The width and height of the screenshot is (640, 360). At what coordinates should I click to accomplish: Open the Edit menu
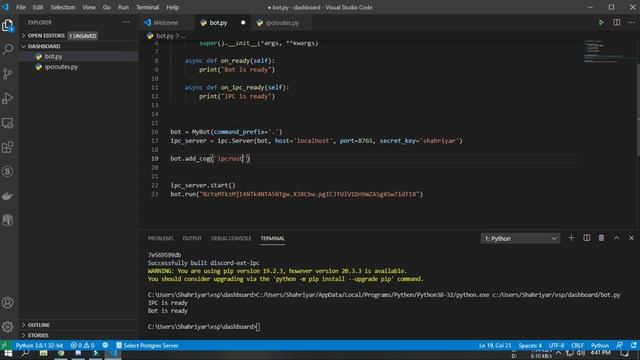tap(38, 7)
